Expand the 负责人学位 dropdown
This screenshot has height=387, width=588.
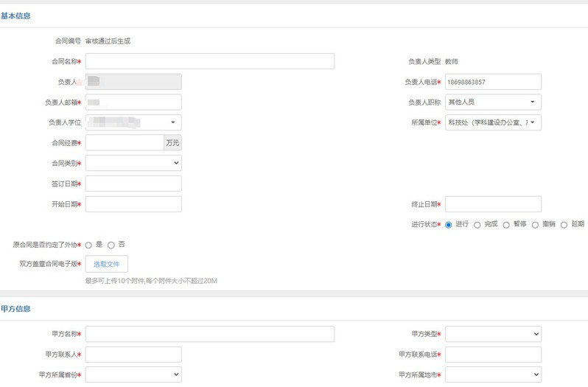tap(133, 122)
